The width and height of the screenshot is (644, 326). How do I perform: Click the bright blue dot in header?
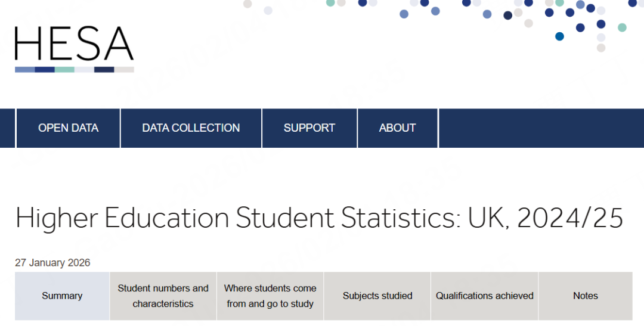[x=559, y=36]
